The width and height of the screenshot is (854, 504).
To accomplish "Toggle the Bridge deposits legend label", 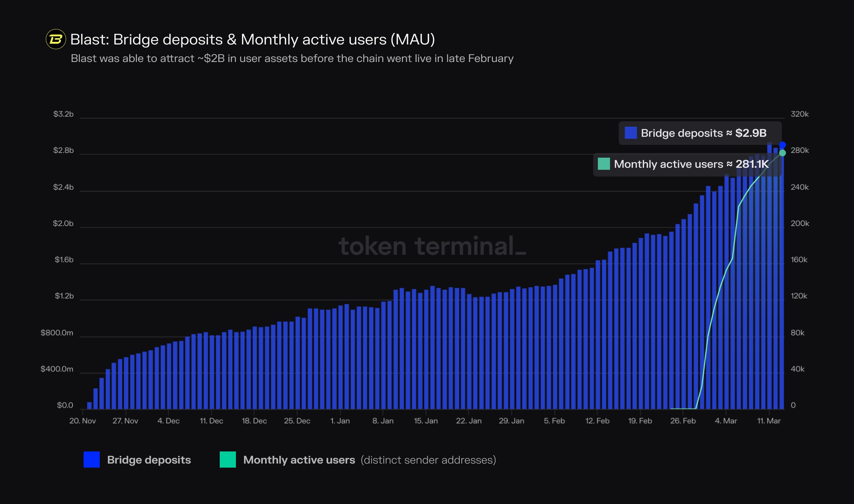I will tap(149, 460).
